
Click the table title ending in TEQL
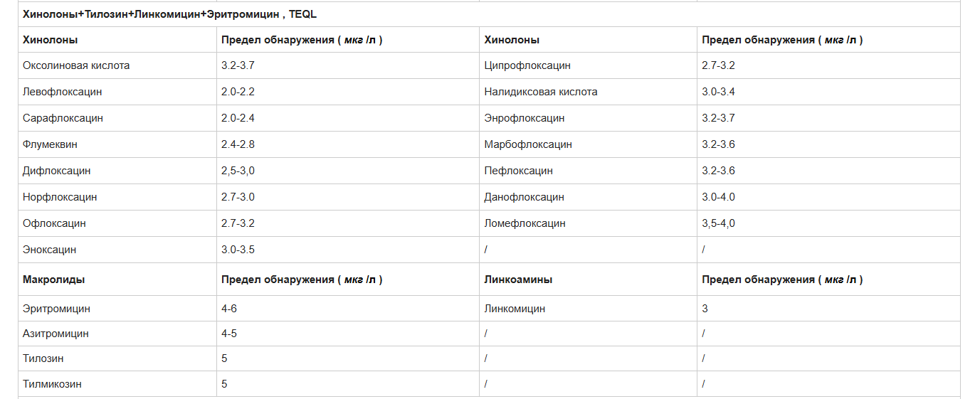coord(169,14)
